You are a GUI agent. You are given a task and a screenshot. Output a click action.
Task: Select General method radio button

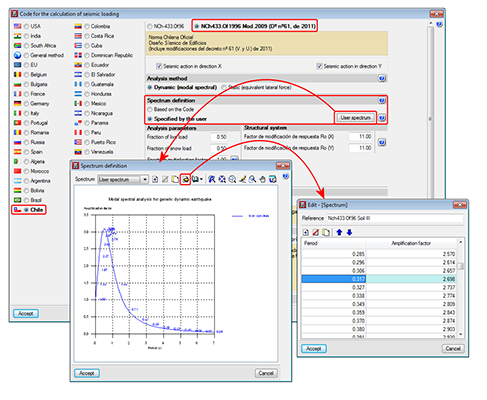(26, 55)
